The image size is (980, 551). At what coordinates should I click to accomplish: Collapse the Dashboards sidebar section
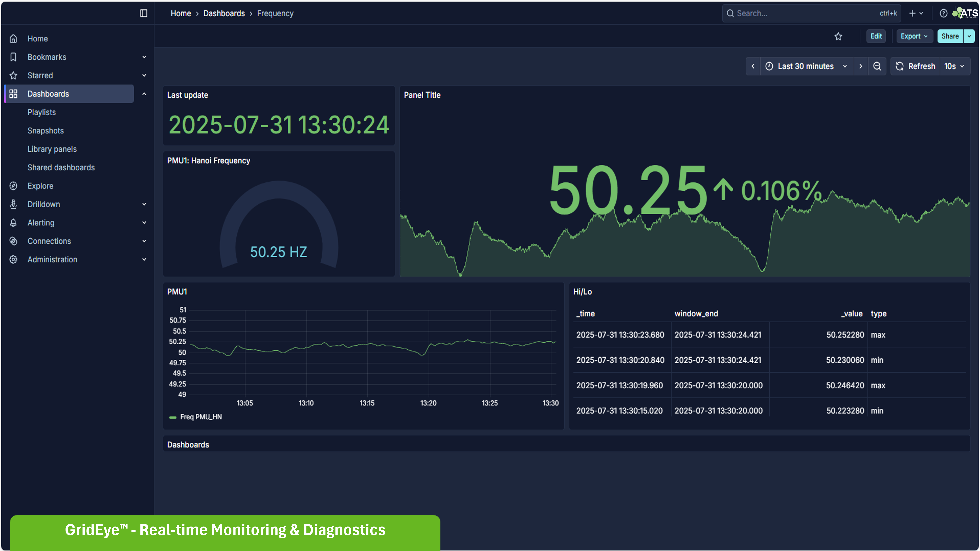pos(144,94)
